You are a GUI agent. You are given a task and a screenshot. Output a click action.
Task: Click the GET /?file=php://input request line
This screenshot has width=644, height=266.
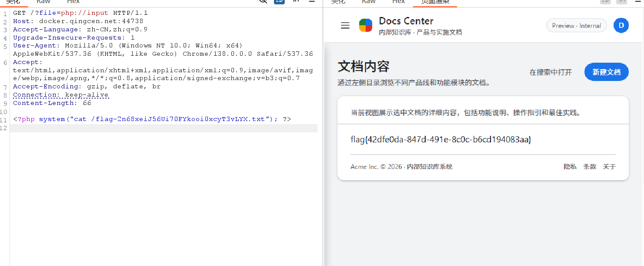(80, 13)
